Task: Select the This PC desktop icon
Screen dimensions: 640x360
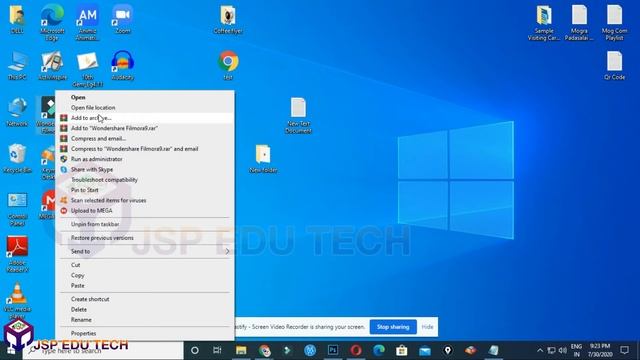Action: coord(17,66)
